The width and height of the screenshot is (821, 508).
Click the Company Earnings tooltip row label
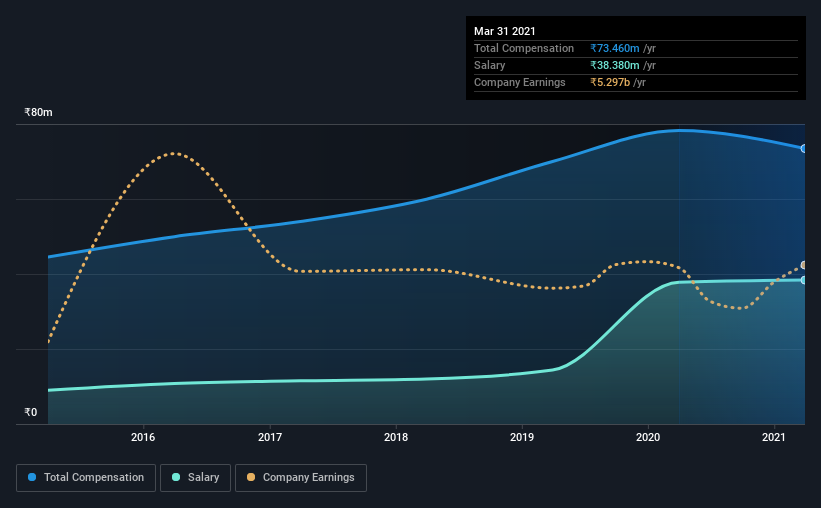click(519, 82)
